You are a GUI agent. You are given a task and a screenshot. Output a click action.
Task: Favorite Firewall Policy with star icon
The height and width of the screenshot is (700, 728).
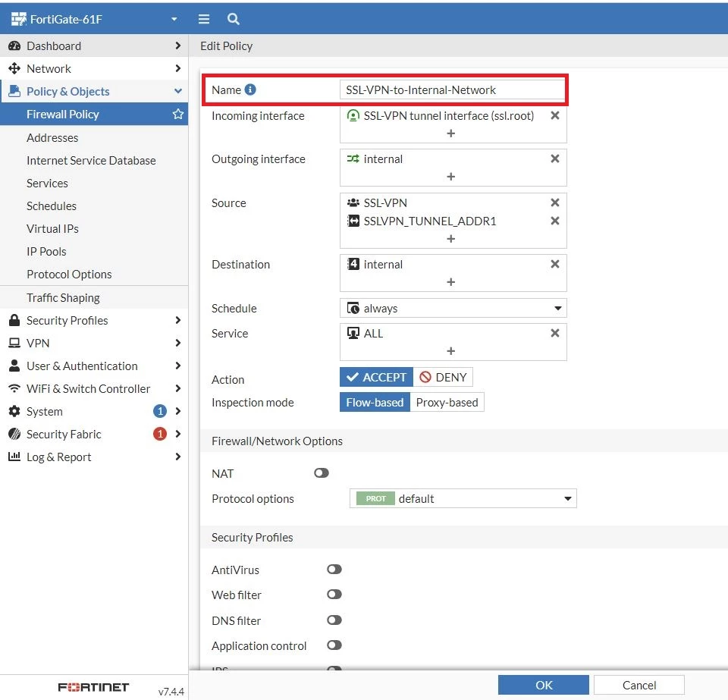177,115
